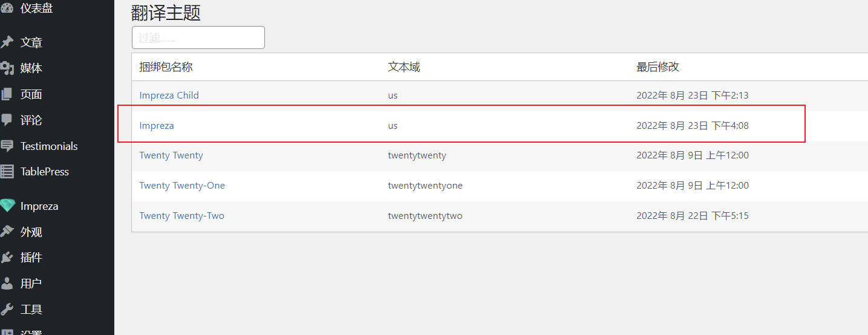Viewport: 868px width, 335px height.
Task: Click the Testimonials sidebar icon
Action: (7, 146)
